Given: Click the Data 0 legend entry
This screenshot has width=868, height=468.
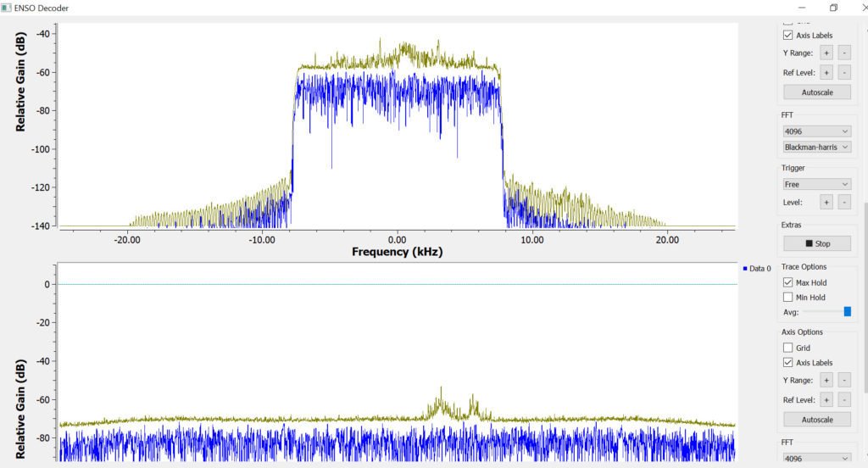Looking at the screenshot, I should [756, 269].
